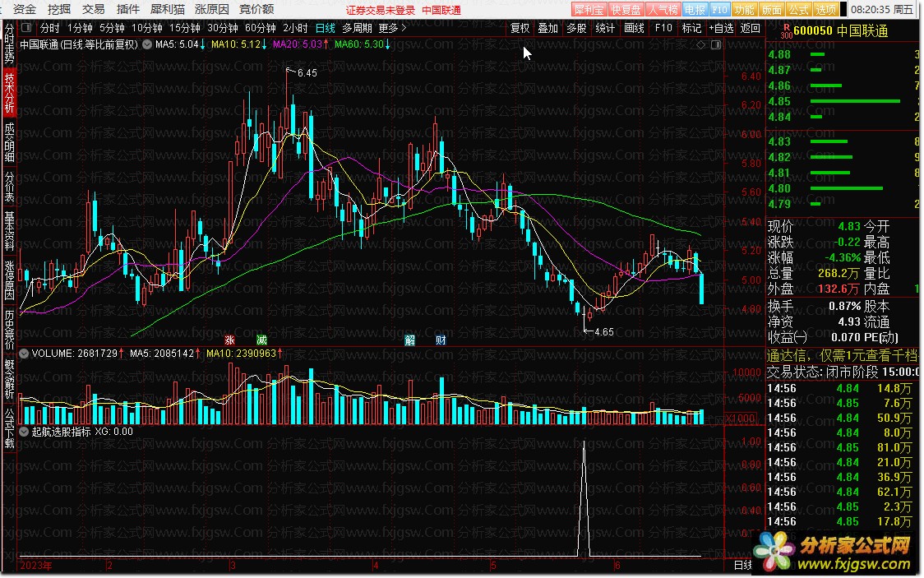Open the 版面 toolbar button
This screenshot has height=578, width=924.
pyautogui.click(x=771, y=9)
